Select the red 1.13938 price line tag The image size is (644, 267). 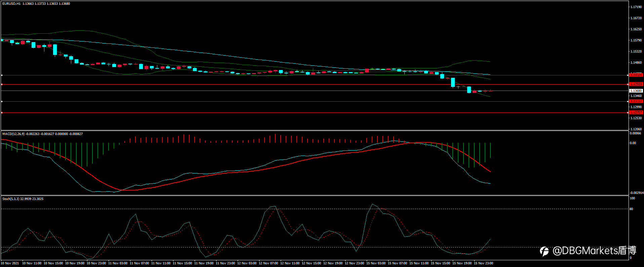(636, 84)
